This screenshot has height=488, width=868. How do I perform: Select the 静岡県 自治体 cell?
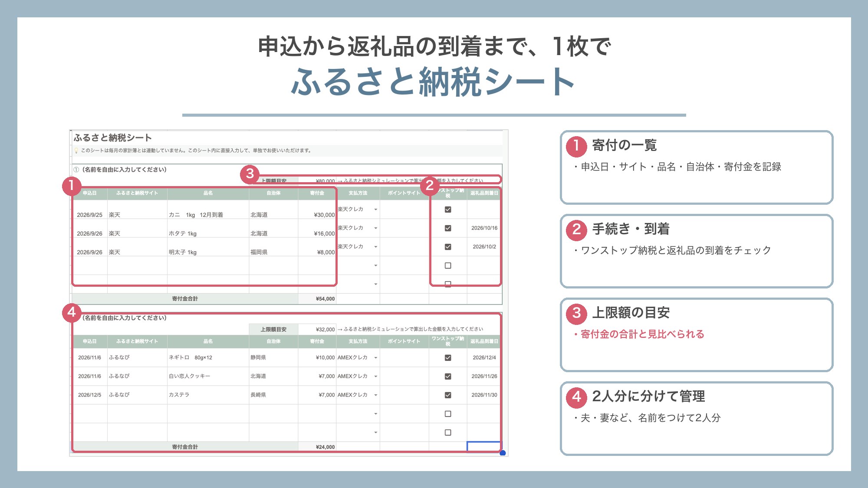(x=274, y=358)
